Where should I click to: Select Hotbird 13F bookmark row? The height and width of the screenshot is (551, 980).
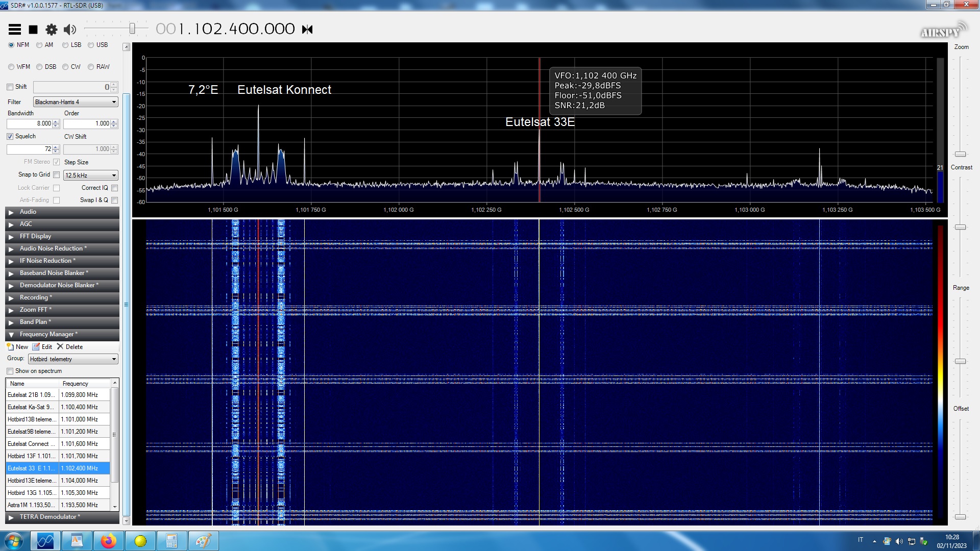(58, 456)
